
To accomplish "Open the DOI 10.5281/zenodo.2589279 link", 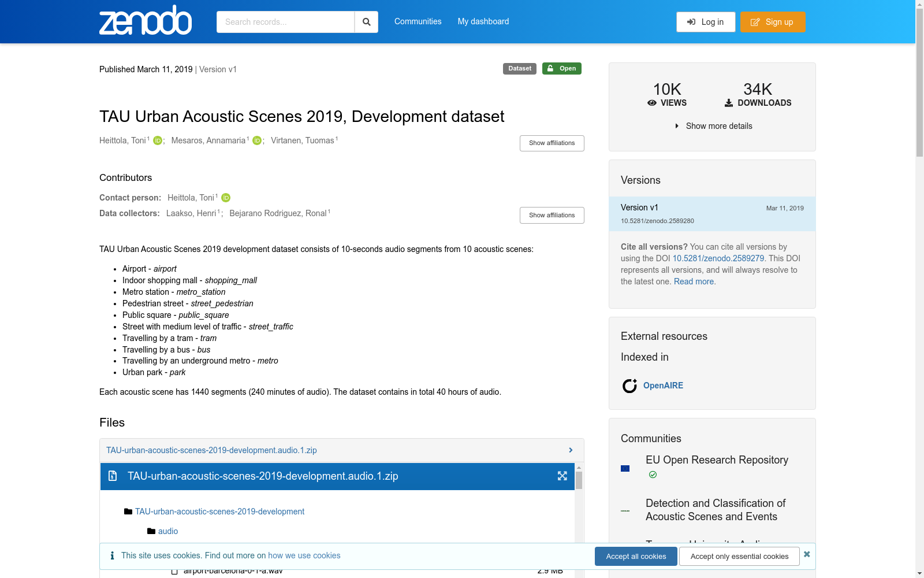I will point(718,258).
